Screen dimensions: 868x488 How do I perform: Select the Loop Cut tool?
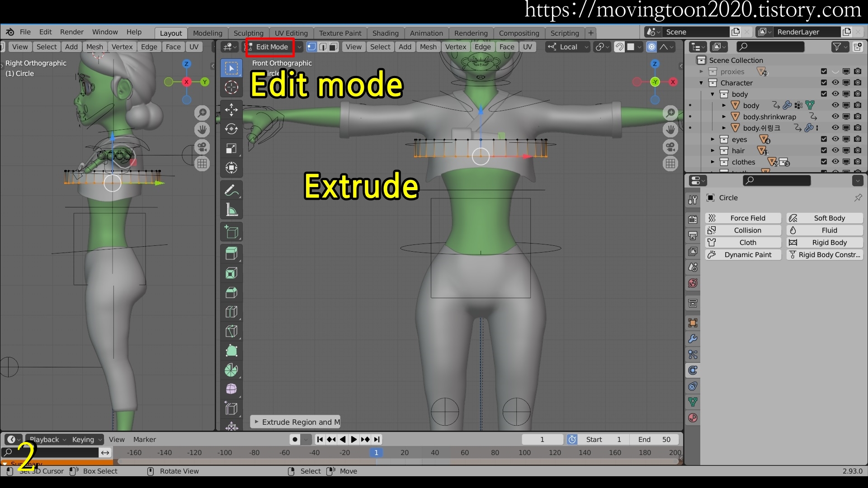point(231,312)
